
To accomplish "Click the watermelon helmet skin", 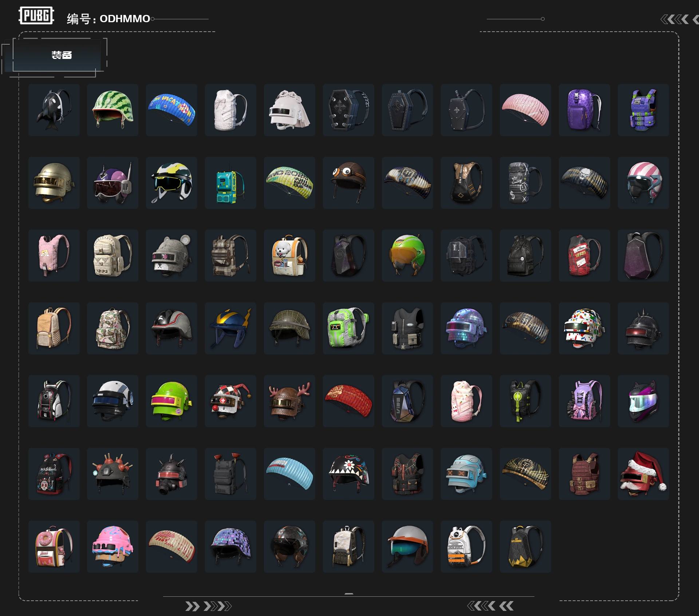I will pos(113,110).
